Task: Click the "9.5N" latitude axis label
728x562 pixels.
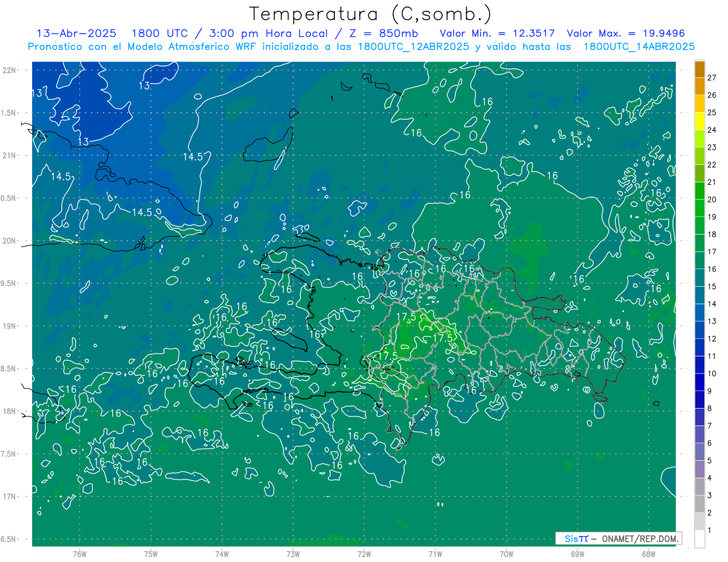Action: pyautogui.click(x=9, y=283)
